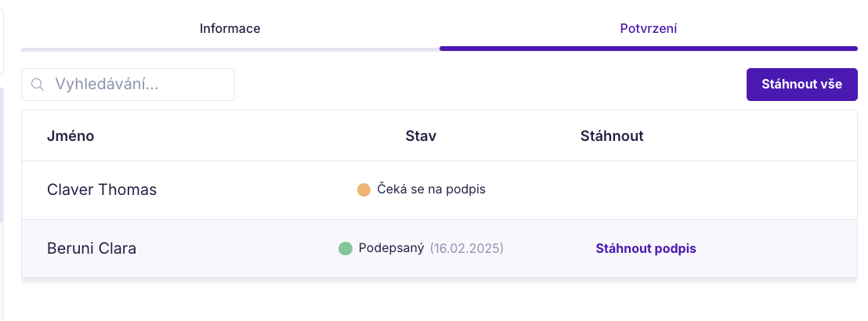868x321 pixels.
Task: Click the grey underline below Informace
Action: tap(230, 49)
